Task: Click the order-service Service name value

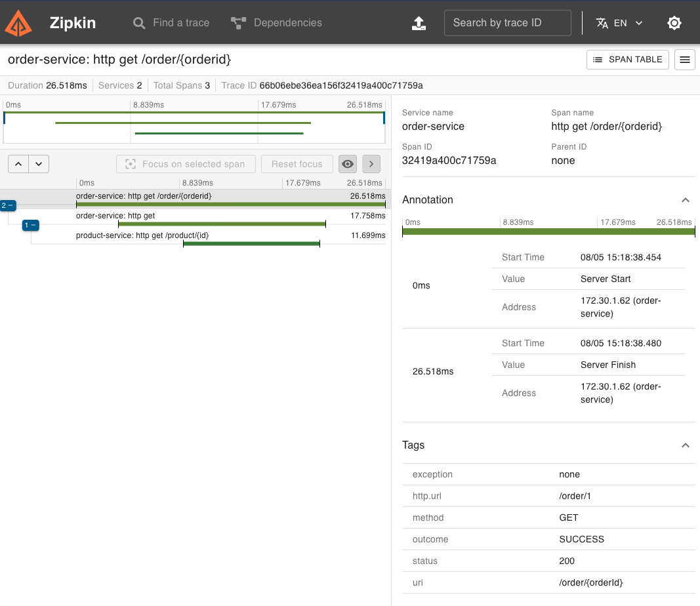Action: click(433, 127)
